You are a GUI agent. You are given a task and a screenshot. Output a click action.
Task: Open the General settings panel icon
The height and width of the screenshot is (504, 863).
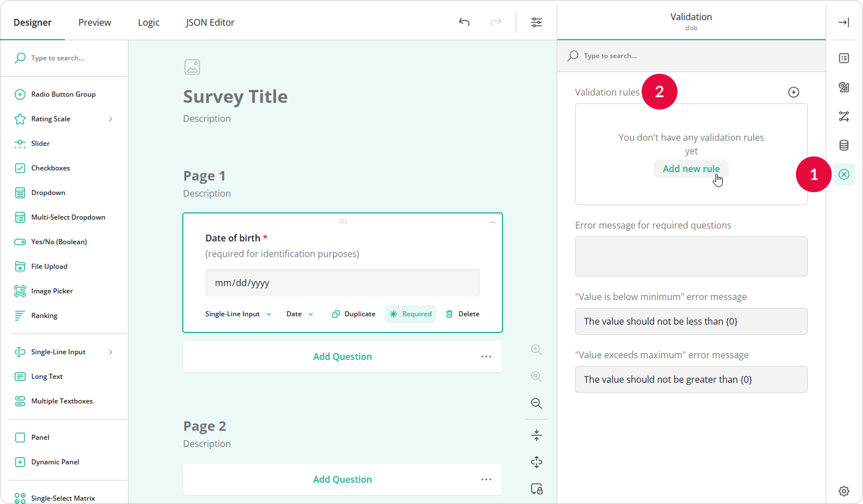[844, 58]
